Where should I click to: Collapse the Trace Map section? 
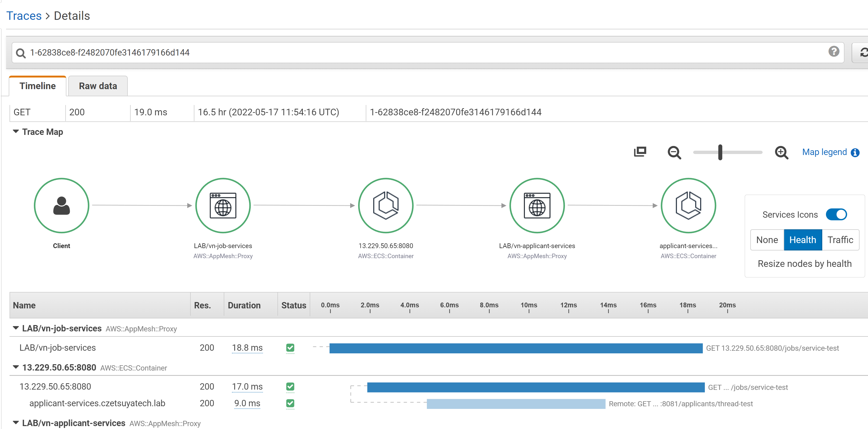16,132
